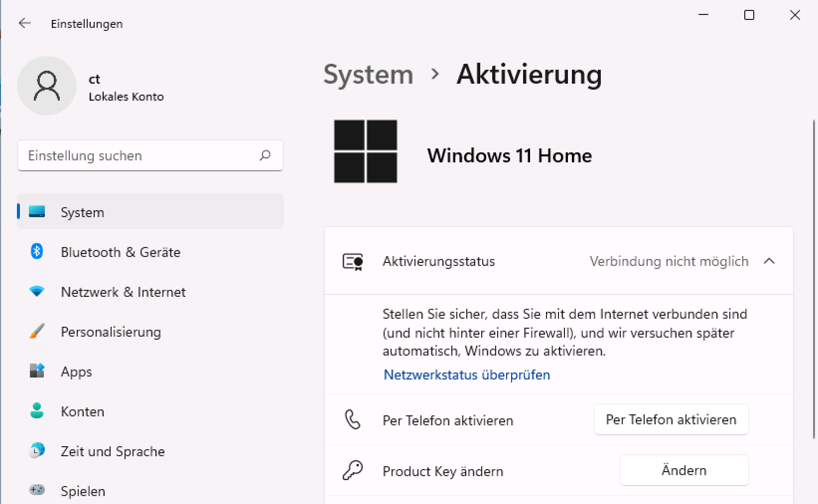
Task: Open the Netzwerkstatus überprüfen link
Action: 467,375
